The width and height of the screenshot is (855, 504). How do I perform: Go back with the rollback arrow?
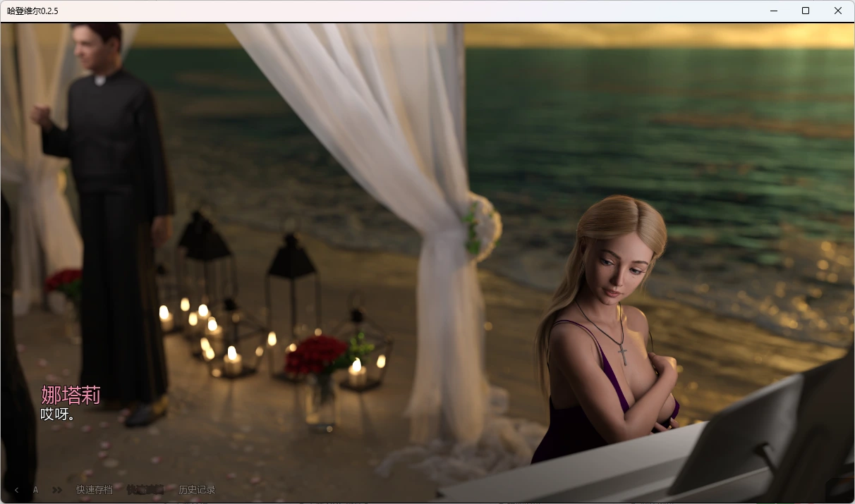(x=16, y=490)
